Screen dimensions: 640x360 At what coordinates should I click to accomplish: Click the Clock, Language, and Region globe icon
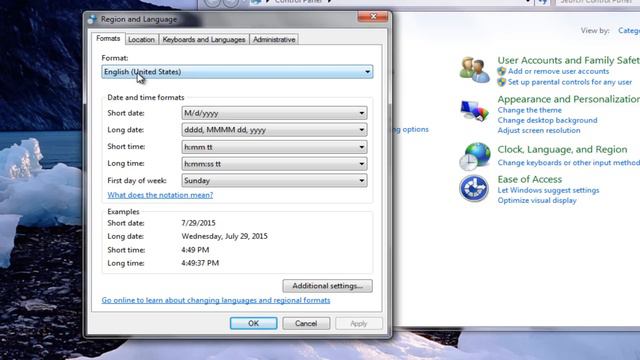(475, 156)
